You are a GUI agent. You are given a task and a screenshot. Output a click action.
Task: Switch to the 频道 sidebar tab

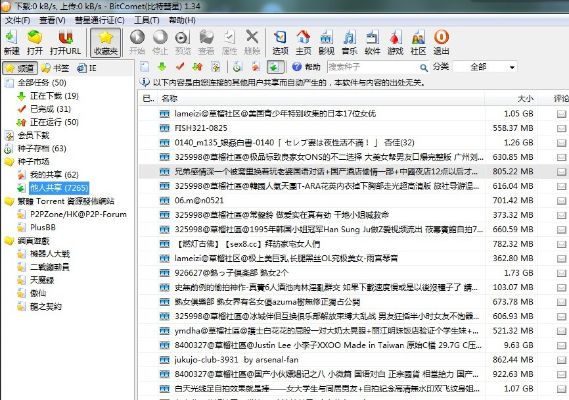(20, 68)
